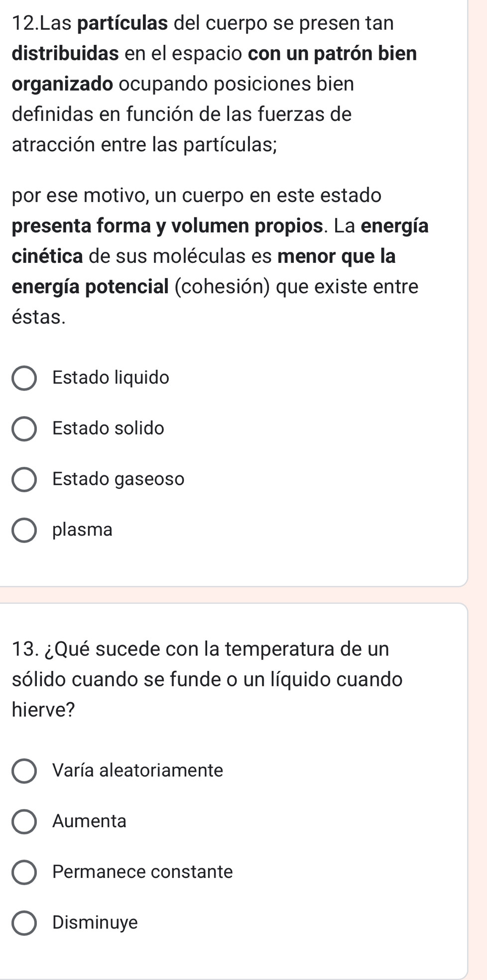The height and width of the screenshot is (980, 487).
Task: Pick the Disminuye radio circle
Action: [24, 923]
